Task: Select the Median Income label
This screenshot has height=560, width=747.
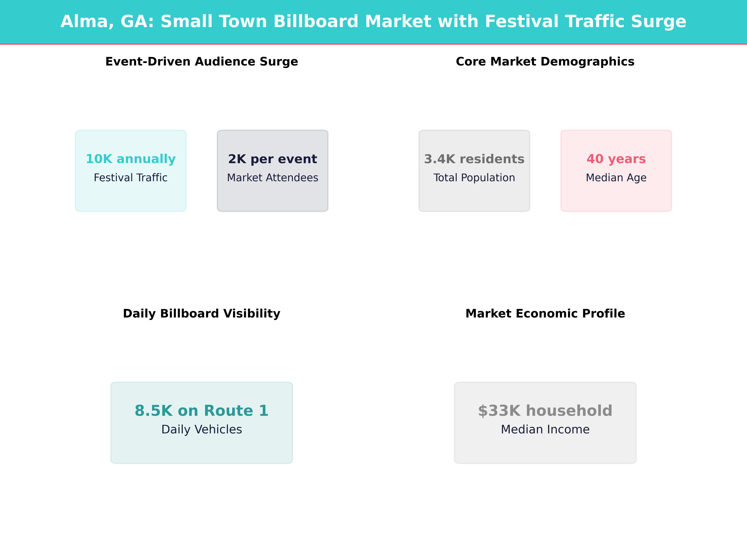Action: point(545,429)
